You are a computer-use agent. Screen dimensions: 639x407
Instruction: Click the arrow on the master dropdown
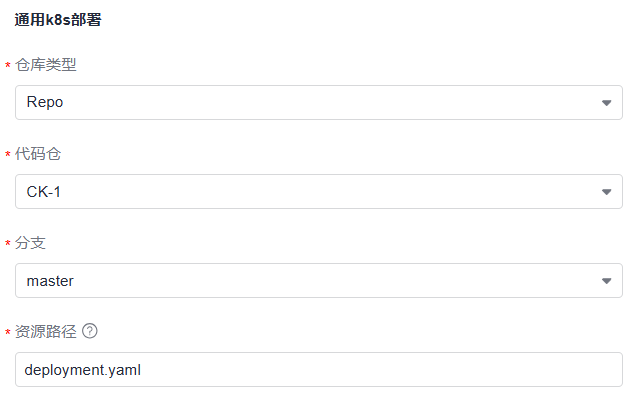click(x=606, y=281)
